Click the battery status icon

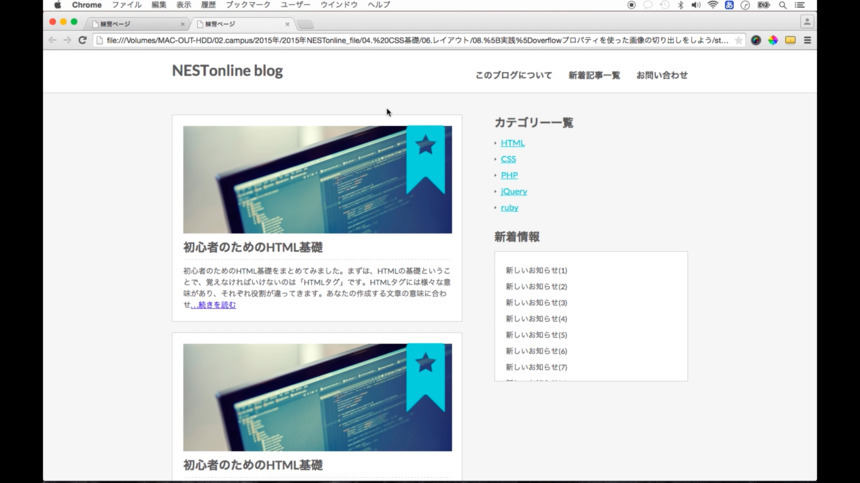763,5
